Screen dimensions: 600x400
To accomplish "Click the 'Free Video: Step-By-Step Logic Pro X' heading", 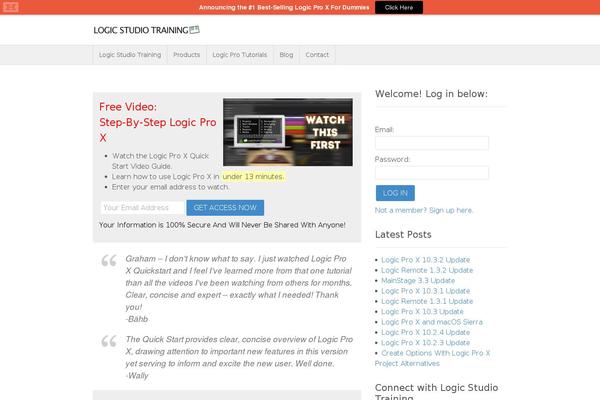I will tap(158, 122).
